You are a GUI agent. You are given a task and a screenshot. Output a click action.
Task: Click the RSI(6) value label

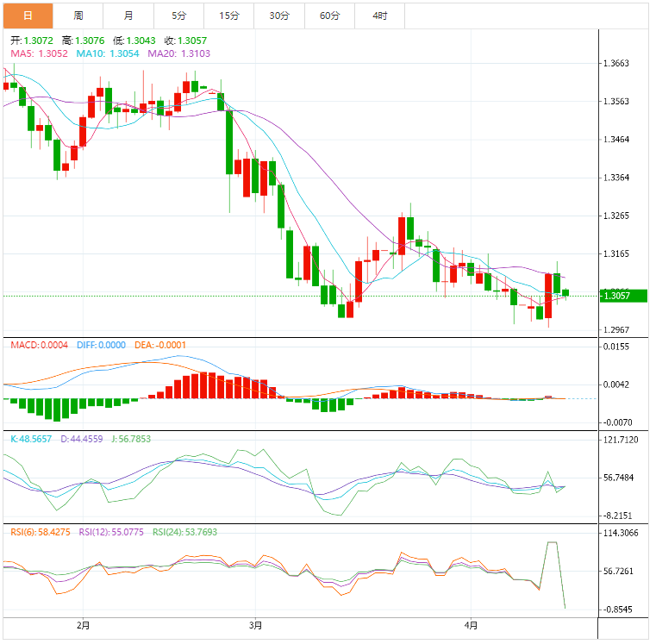(41, 532)
